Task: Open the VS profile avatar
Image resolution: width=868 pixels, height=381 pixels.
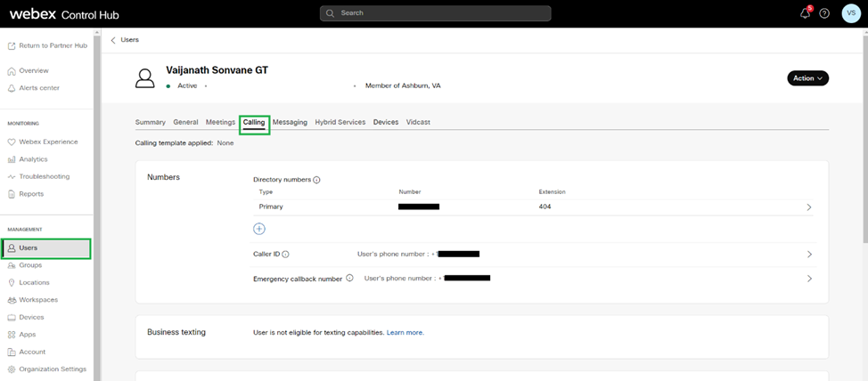Action: click(851, 13)
